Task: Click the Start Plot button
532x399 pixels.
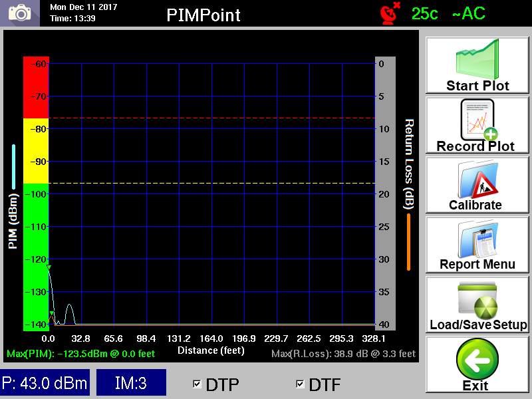Action: (x=477, y=65)
